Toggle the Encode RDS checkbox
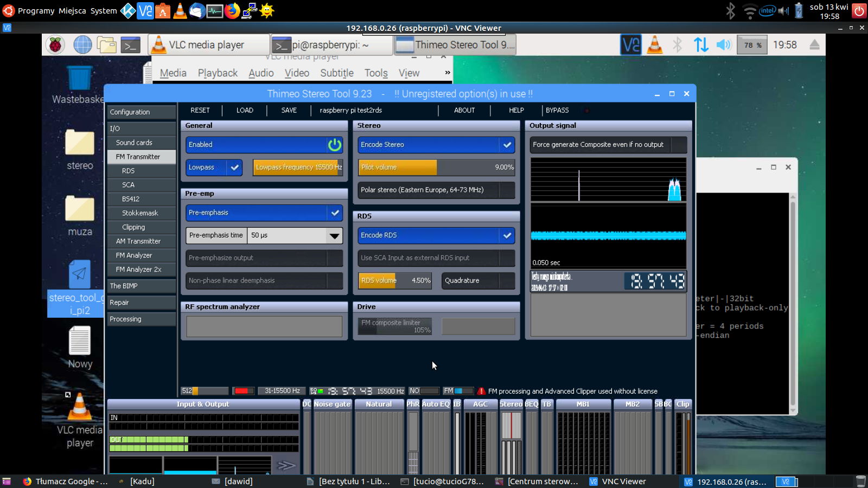 (x=507, y=235)
